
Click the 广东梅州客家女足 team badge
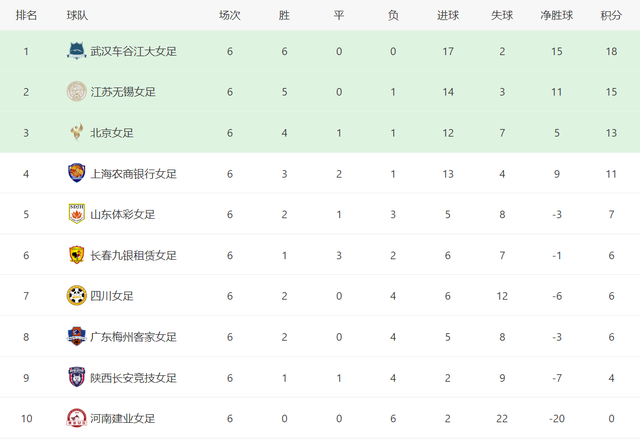click(x=76, y=337)
